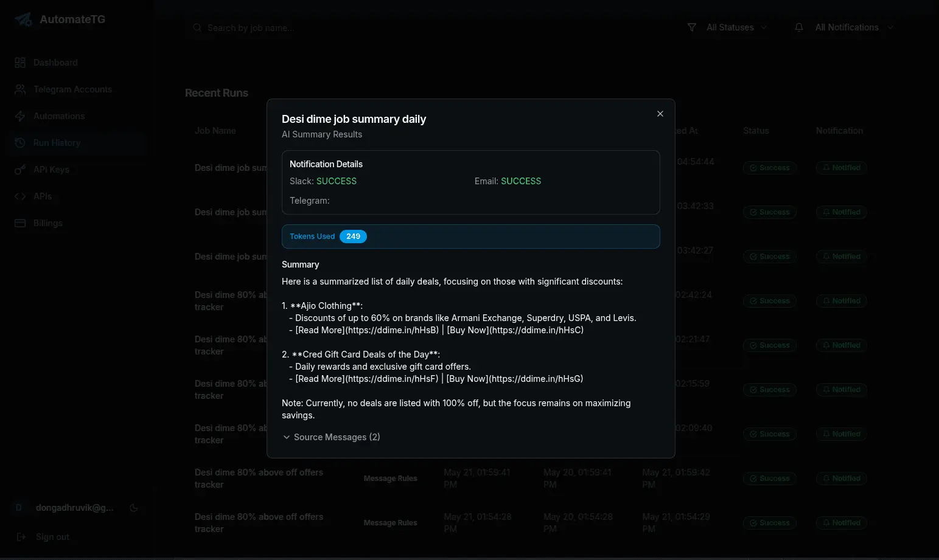Select Run History sidebar item
Screen dimensions: 939x560
click(x=78, y=143)
